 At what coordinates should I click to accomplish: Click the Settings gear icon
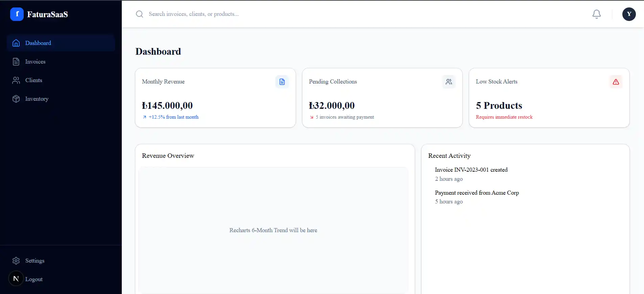tap(16, 261)
